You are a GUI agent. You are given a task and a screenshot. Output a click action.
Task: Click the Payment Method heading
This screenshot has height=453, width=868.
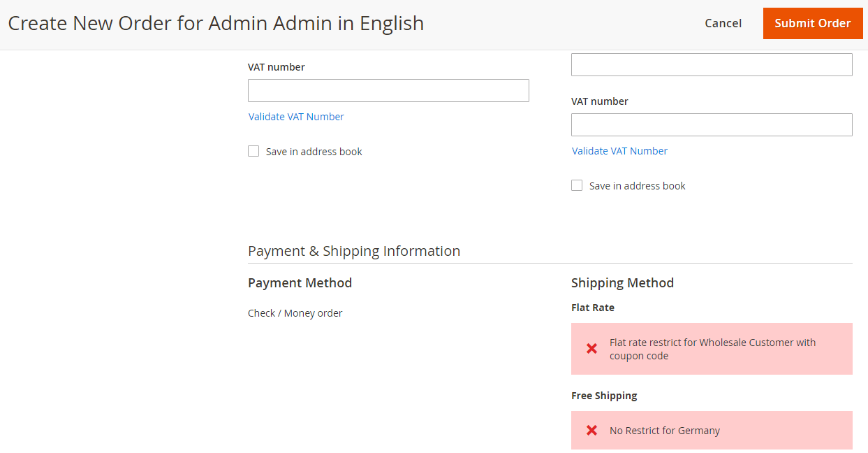pyautogui.click(x=300, y=283)
